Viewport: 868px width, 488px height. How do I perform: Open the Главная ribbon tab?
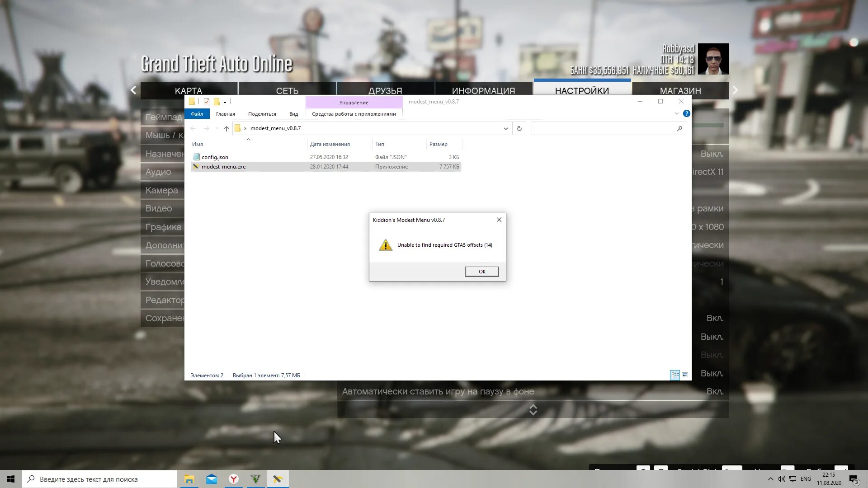tap(226, 114)
